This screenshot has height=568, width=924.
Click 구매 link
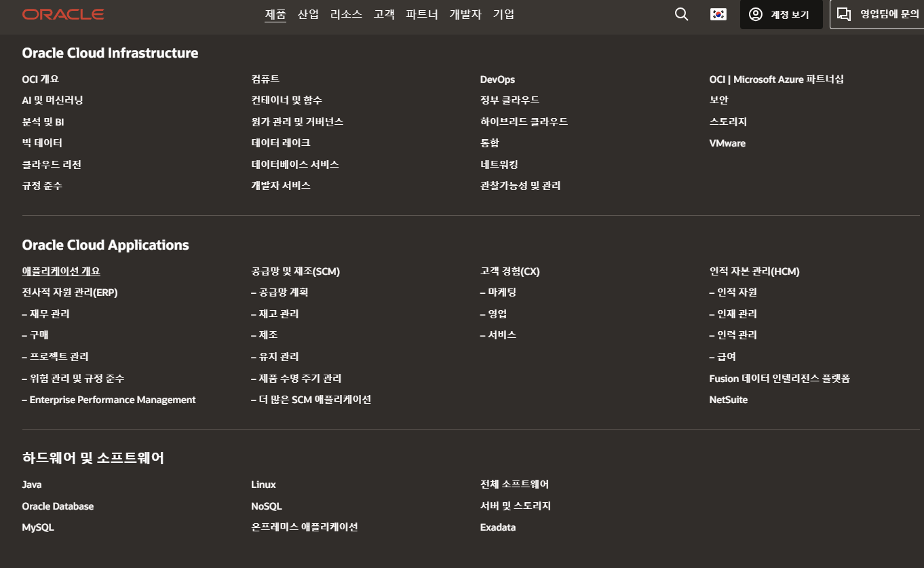[x=35, y=335]
